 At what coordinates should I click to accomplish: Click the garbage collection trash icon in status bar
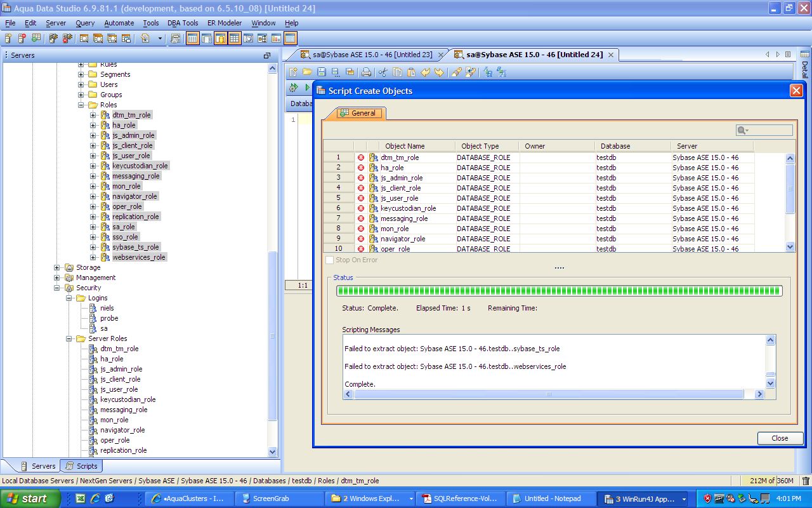pos(806,481)
